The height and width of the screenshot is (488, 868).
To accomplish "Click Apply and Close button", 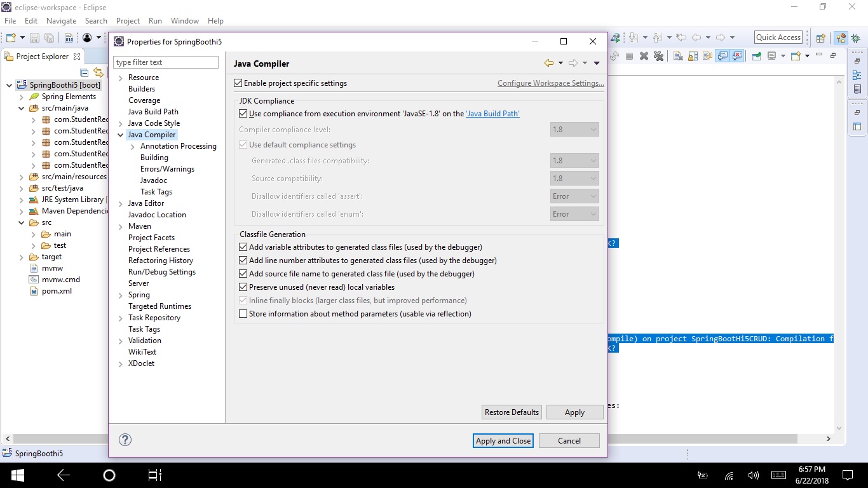I will pos(503,441).
